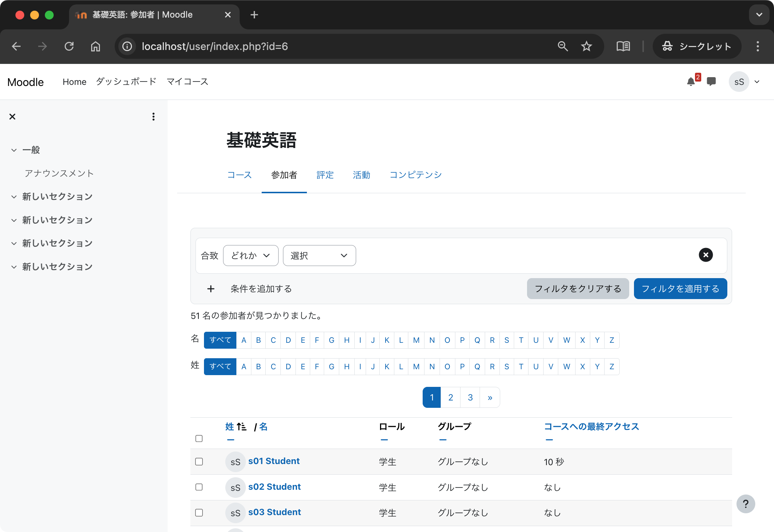Switch to the 評定 tab
Screen dimensions: 774x532
(325, 175)
